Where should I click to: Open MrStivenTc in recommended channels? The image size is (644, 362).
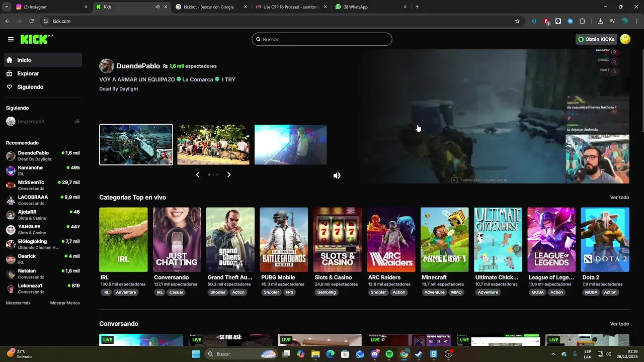coord(43,185)
